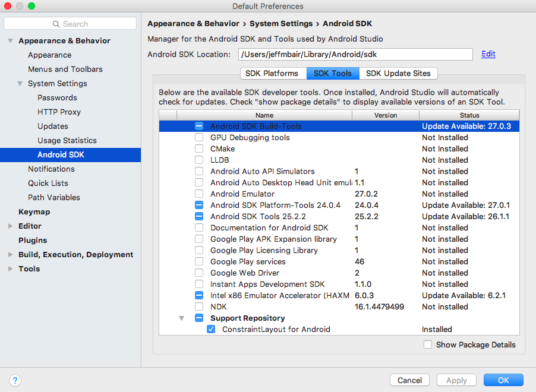Select Android SDK in the sidebar
This screenshot has height=392, width=536.
[71, 155]
